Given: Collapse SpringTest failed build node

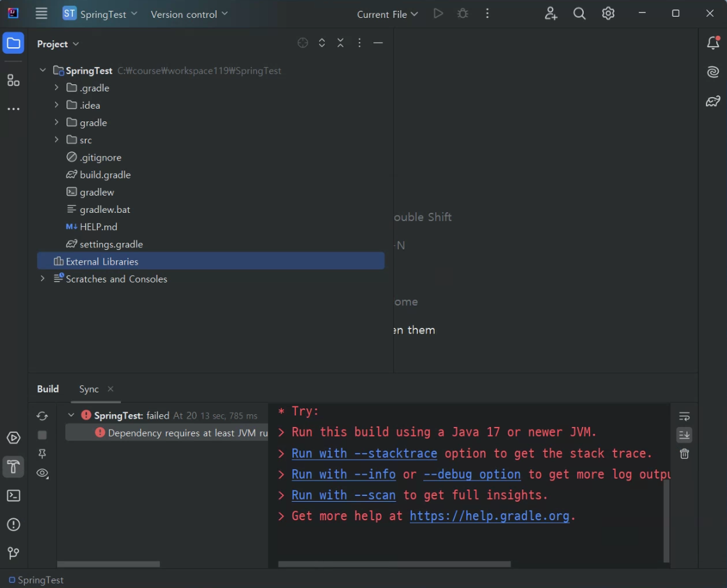Looking at the screenshot, I should click(71, 415).
